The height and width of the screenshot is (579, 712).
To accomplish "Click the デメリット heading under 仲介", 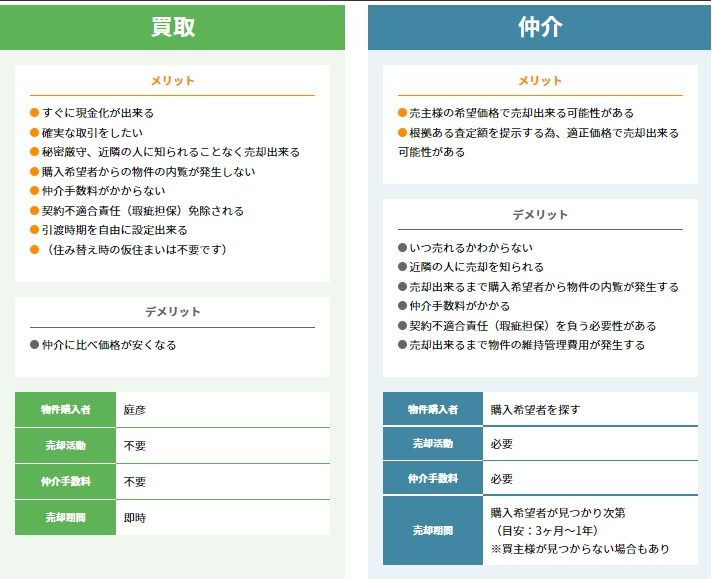I will 540,215.
